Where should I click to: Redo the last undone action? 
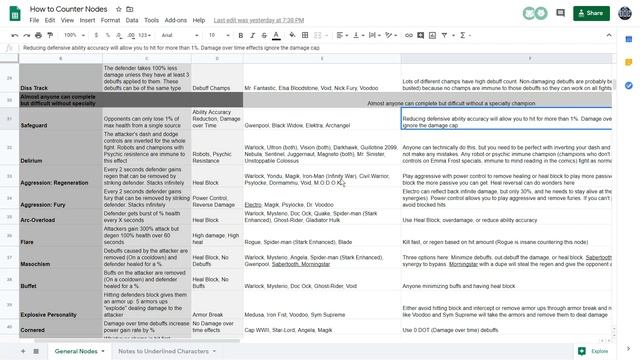27,36
